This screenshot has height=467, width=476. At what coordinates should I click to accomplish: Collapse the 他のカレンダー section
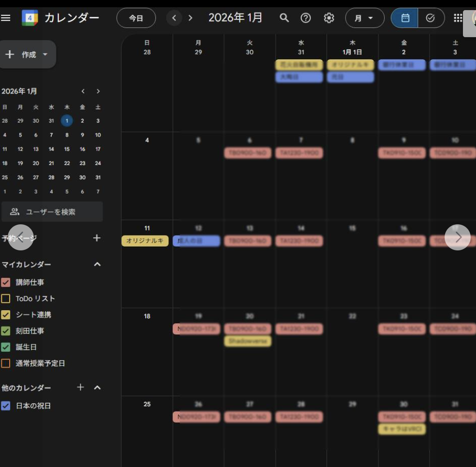[x=97, y=387]
